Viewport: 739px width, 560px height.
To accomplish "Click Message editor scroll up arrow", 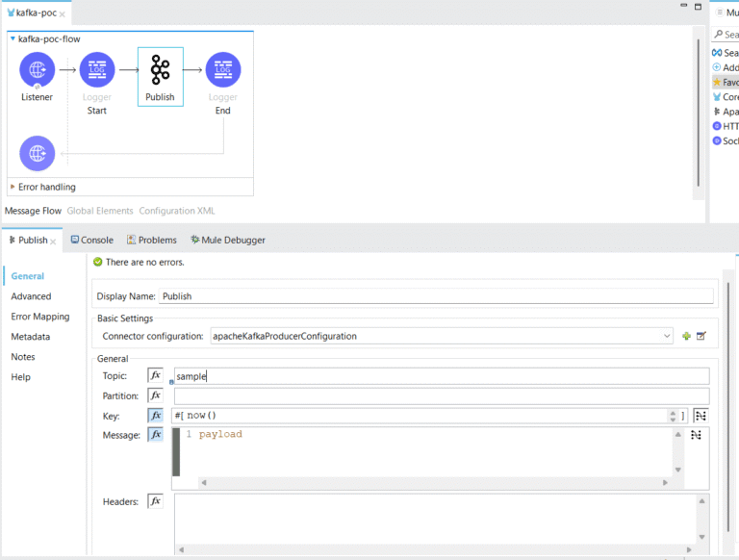I will 677,434.
